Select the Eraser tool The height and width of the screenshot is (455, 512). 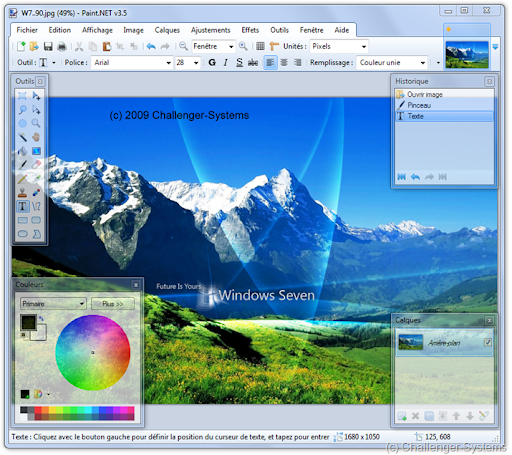click(36, 165)
